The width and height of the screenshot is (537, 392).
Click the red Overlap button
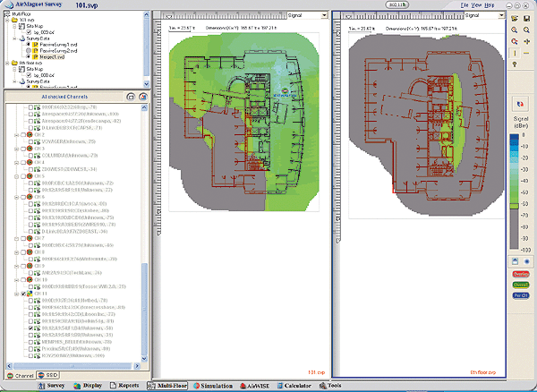tap(521, 274)
